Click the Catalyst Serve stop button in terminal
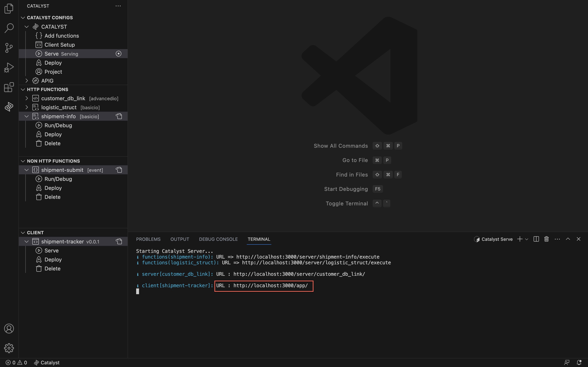 click(118, 54)
